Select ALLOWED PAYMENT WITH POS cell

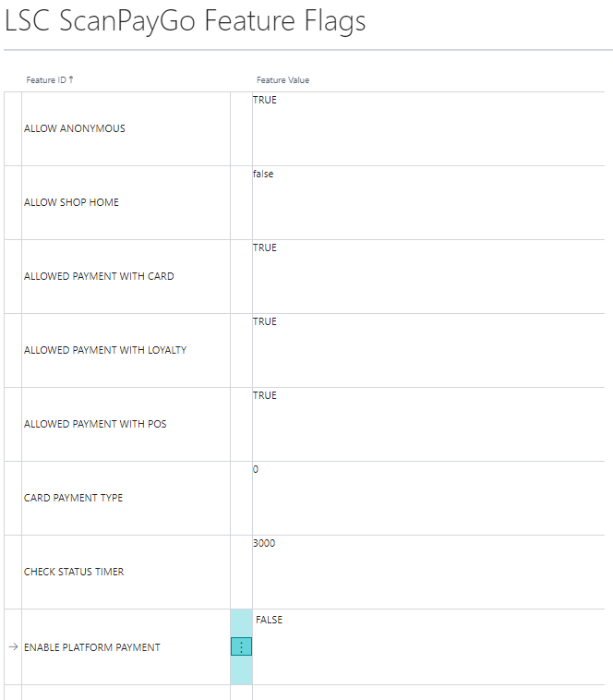[95, 424]
